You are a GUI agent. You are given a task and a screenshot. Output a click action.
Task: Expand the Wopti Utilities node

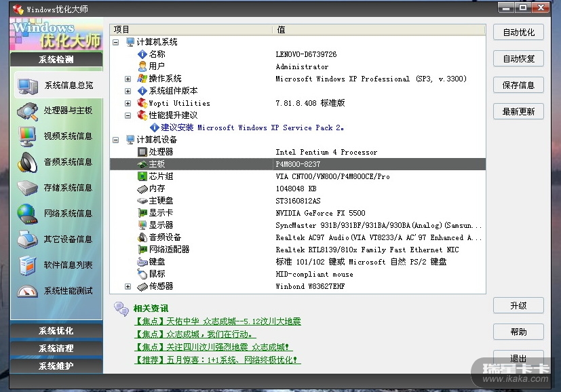click(x=128, y=103)
